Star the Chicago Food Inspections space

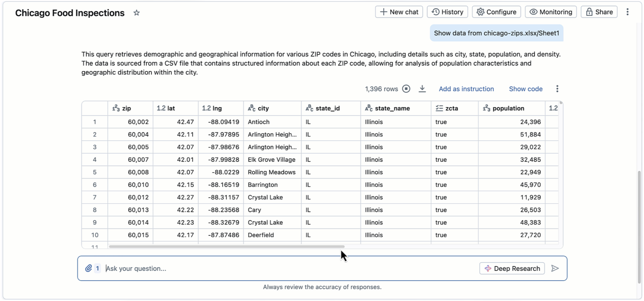pos(136,13)
